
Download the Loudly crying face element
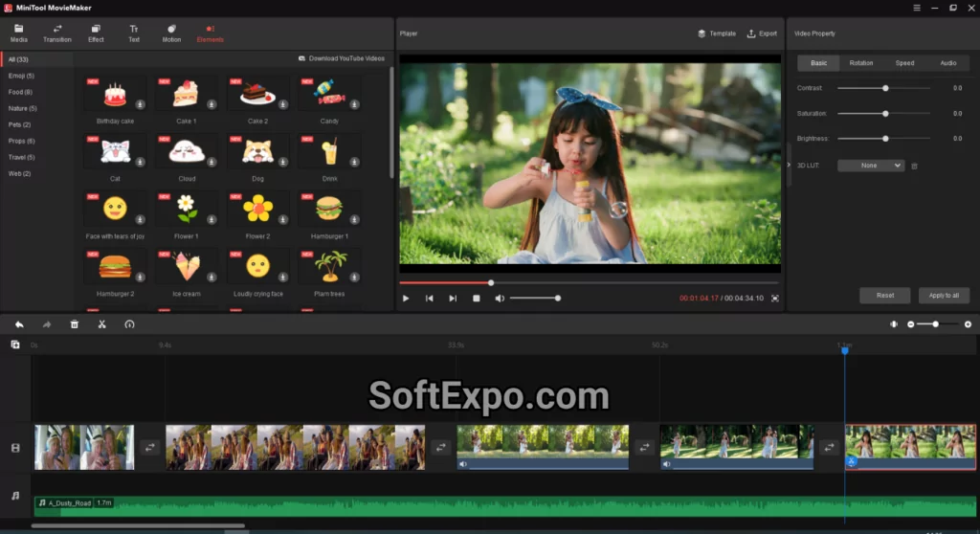[283, 277]
